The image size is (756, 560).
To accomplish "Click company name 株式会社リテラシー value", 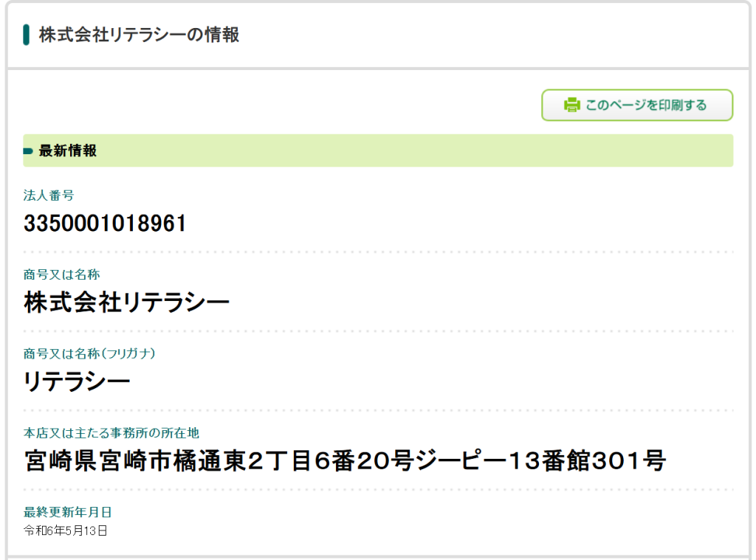I will (x=126, y=303).
